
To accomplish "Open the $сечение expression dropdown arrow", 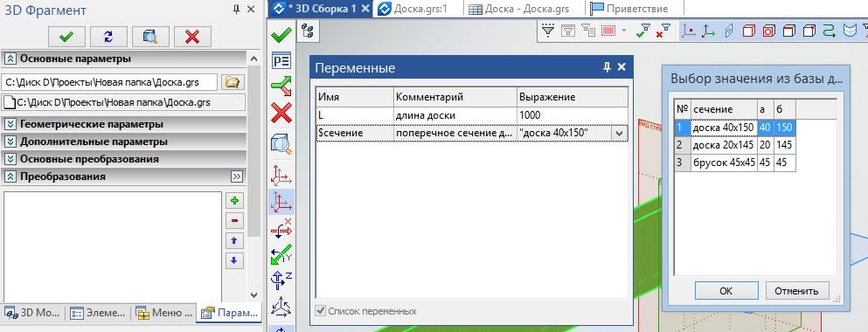I will point(619,134).
